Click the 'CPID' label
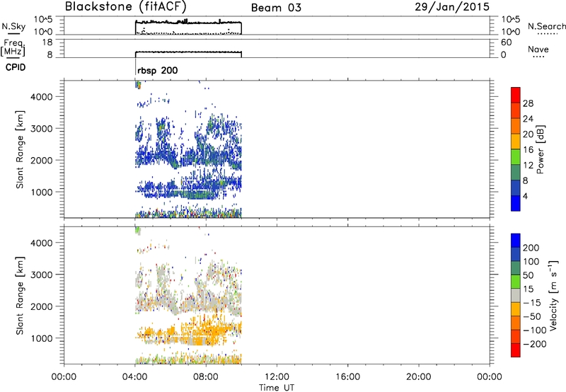This screenshot has width=566, height=392. pyautogui.click(x=16, y=67)
